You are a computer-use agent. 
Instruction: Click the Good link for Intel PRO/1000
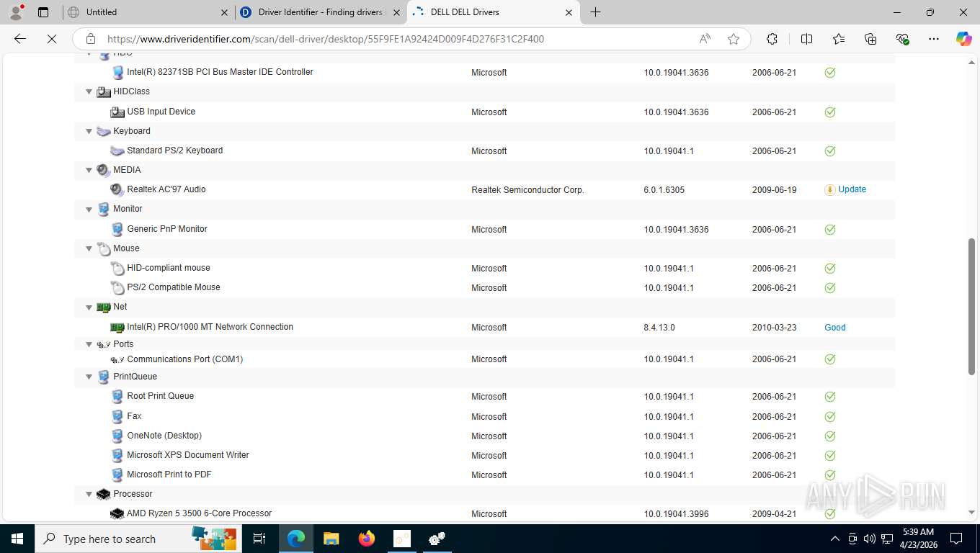[835, 327]
